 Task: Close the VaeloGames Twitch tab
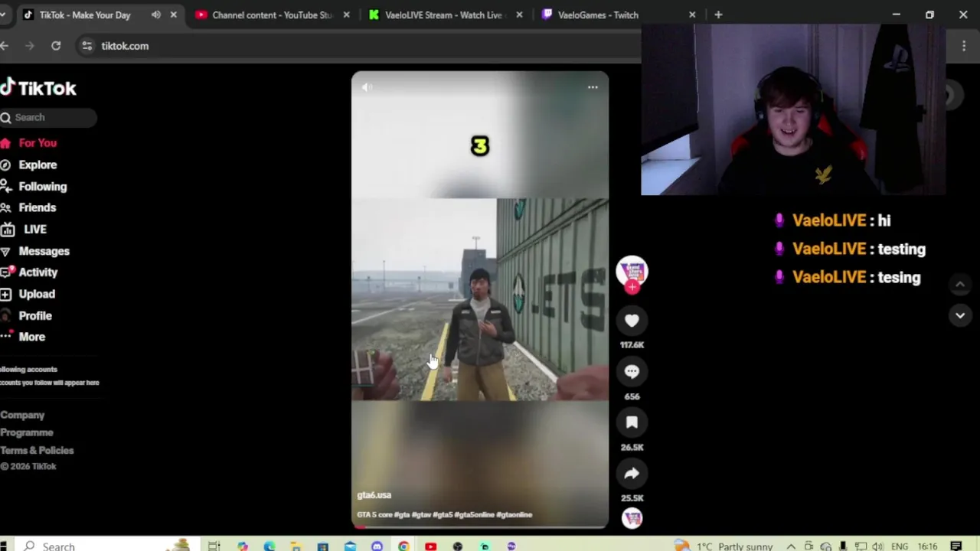pyautogui.click(x=692, y=15)
